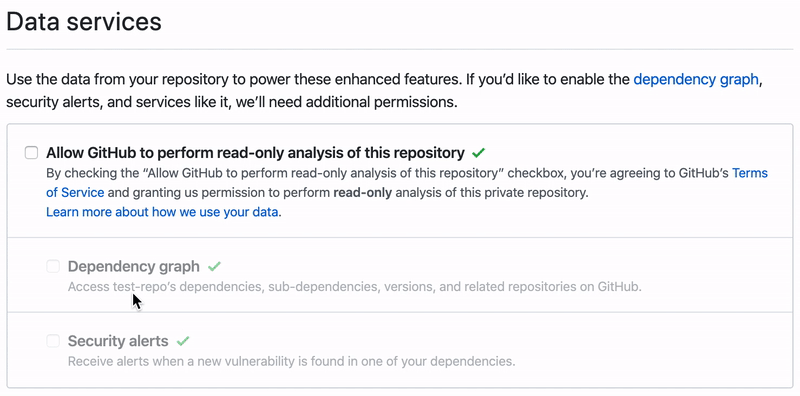Click the Security alerts label
Screen dimensions: 800x396
(118, 340)
